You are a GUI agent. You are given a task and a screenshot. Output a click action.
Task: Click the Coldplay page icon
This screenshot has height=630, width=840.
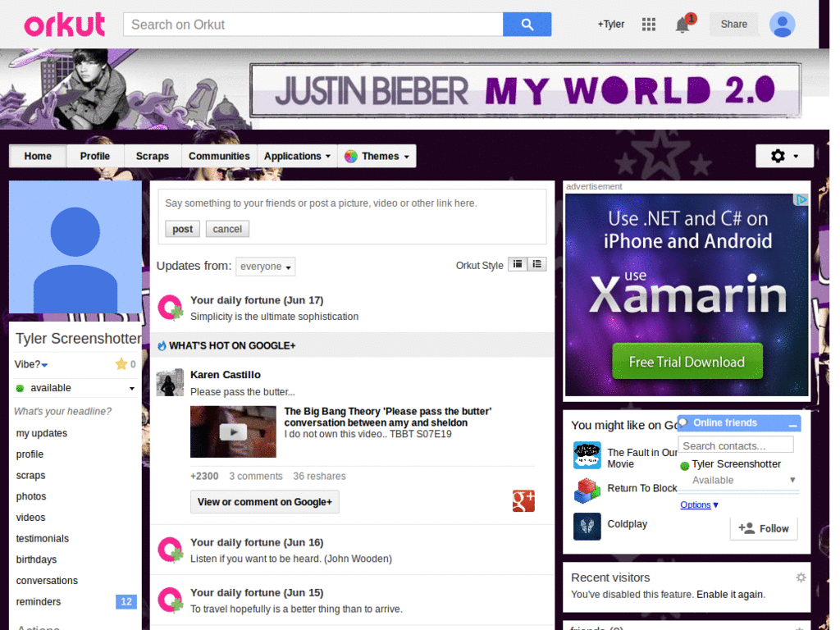point(587,526)
